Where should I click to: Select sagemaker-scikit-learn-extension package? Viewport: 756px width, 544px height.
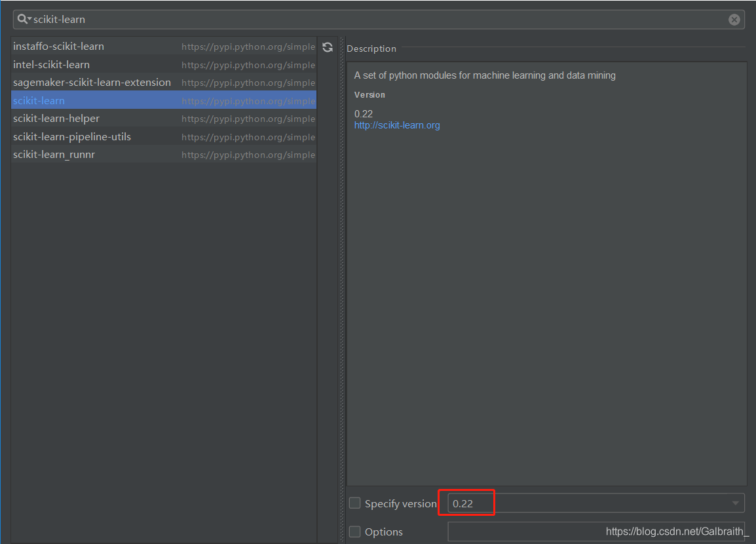click(x=163, y=83)
